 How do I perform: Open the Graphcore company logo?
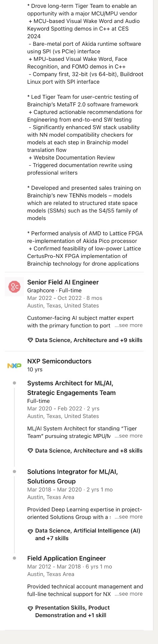coord(14,287)
